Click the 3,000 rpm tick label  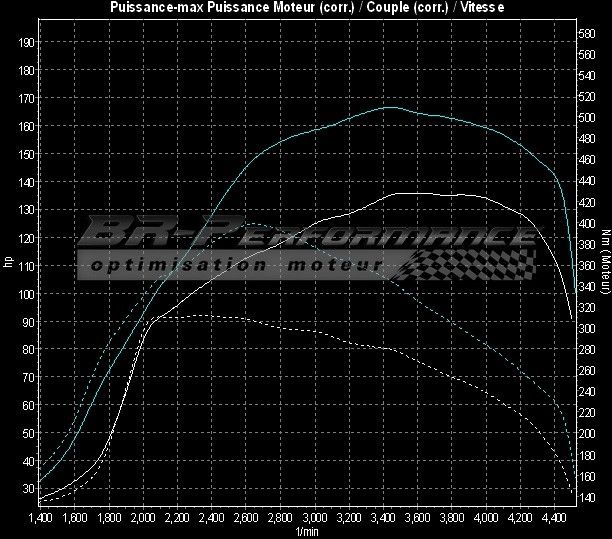[x=314, y=518]
